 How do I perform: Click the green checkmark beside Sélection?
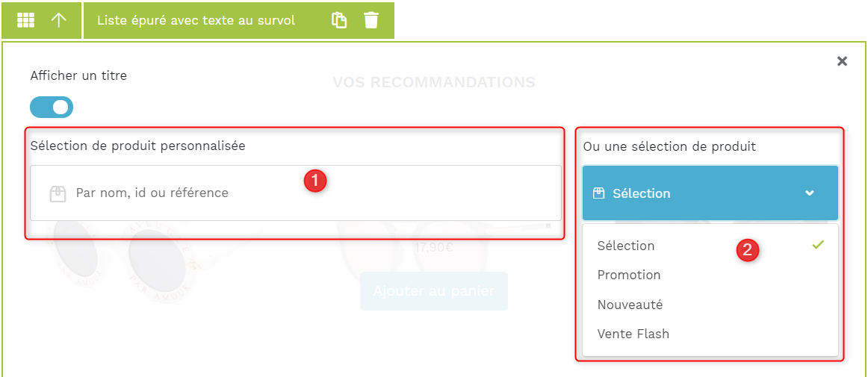click(818, 245)
